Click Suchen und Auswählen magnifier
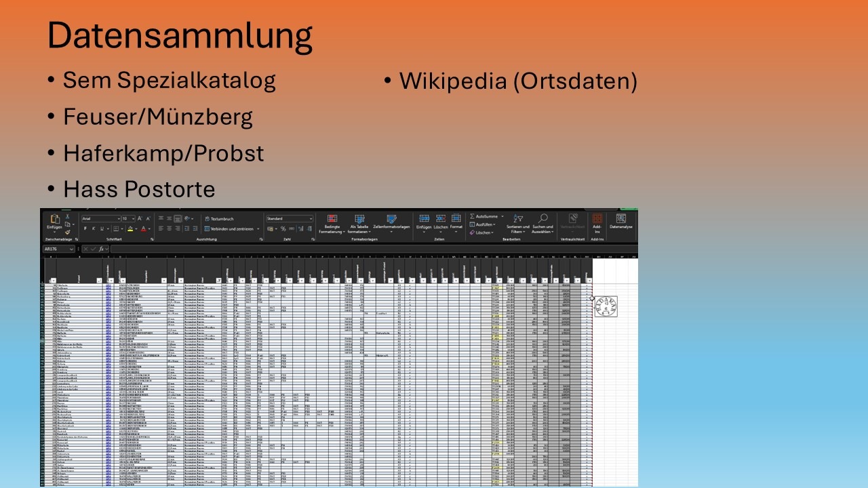 pyautogui.click(x=542, y=218)
